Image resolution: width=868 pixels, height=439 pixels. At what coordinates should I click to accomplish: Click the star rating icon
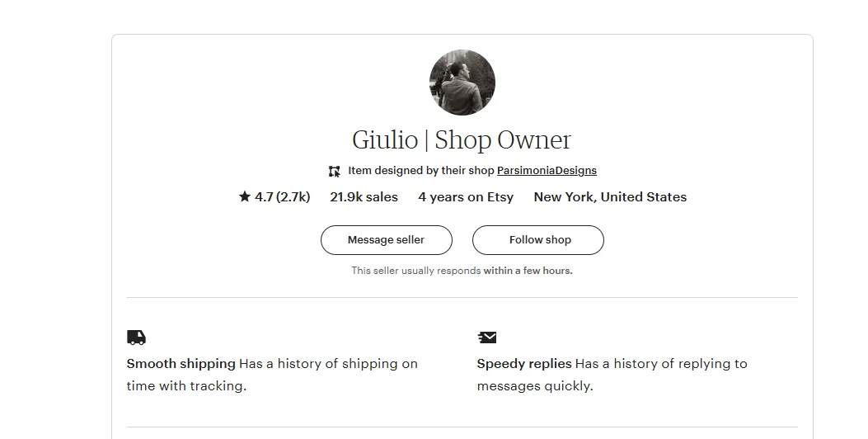coord(245,197)
